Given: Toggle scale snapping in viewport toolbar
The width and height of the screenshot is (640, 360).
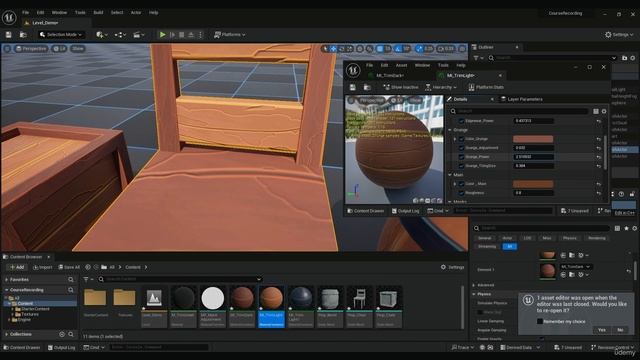Looking at the screenshot, I should point(419,49).
